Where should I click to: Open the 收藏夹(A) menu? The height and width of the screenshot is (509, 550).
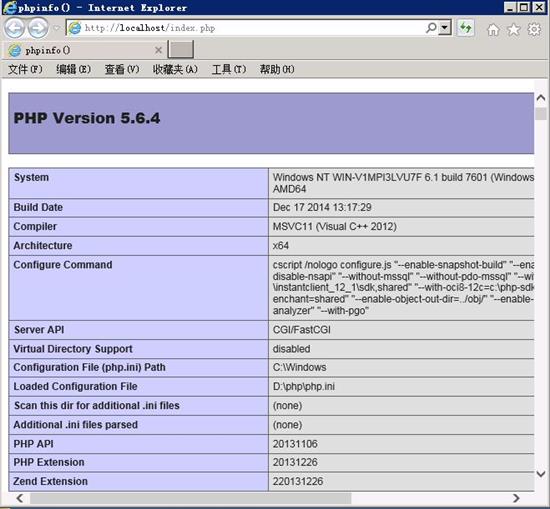pos(175,69)
